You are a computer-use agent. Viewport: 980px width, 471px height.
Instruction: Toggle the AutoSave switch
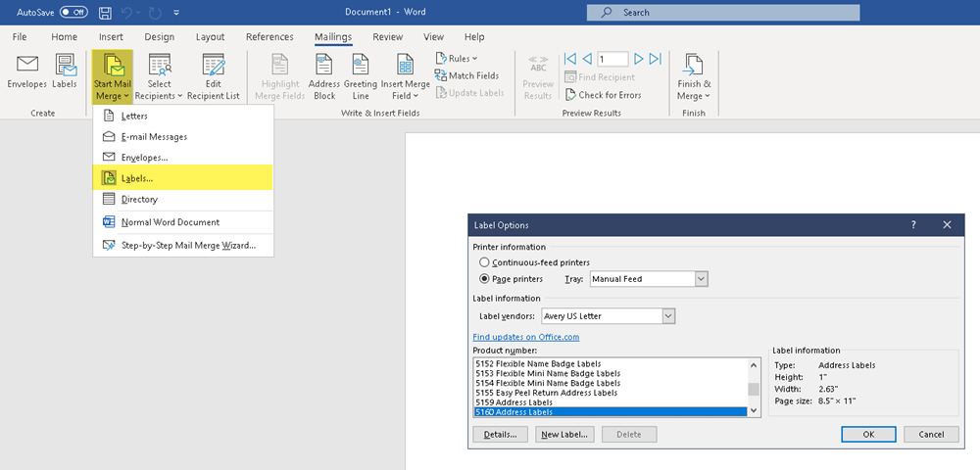coord(73,13)
